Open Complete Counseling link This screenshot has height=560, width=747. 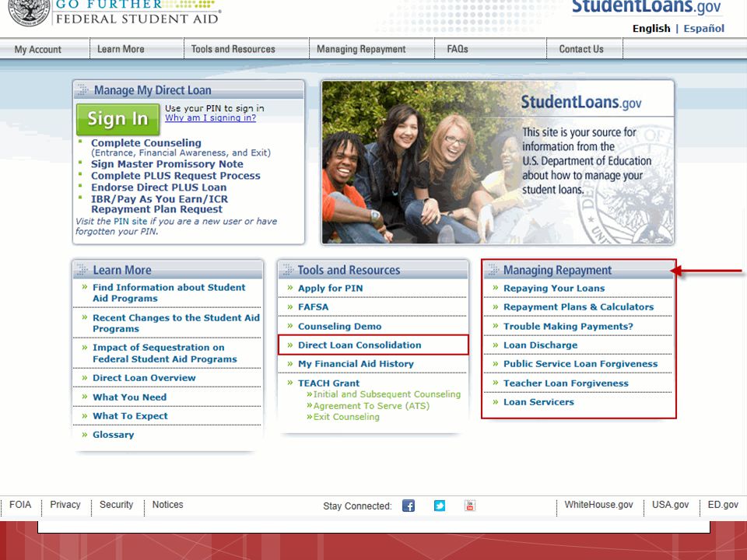pyautogui.click(x=146, y=143)
